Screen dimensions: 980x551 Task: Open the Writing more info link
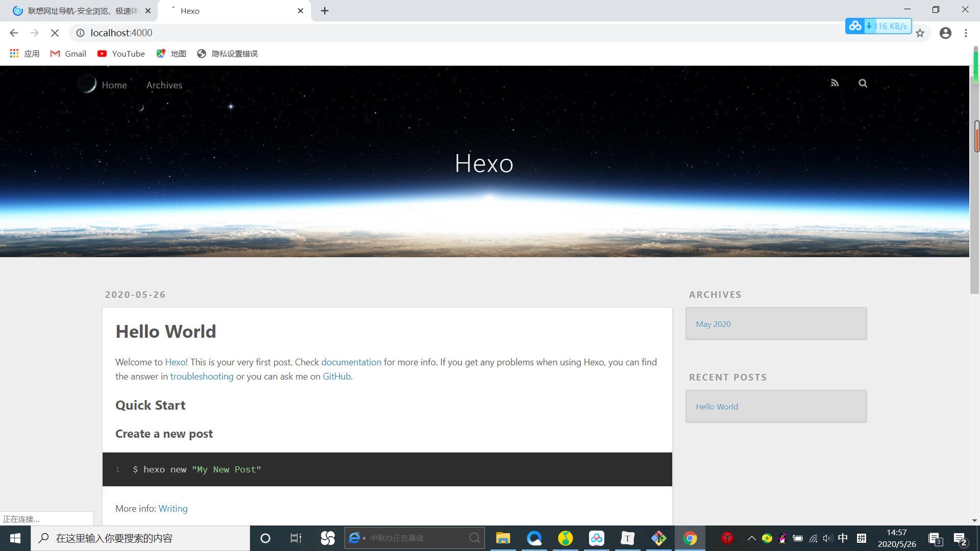click(173, 508)
